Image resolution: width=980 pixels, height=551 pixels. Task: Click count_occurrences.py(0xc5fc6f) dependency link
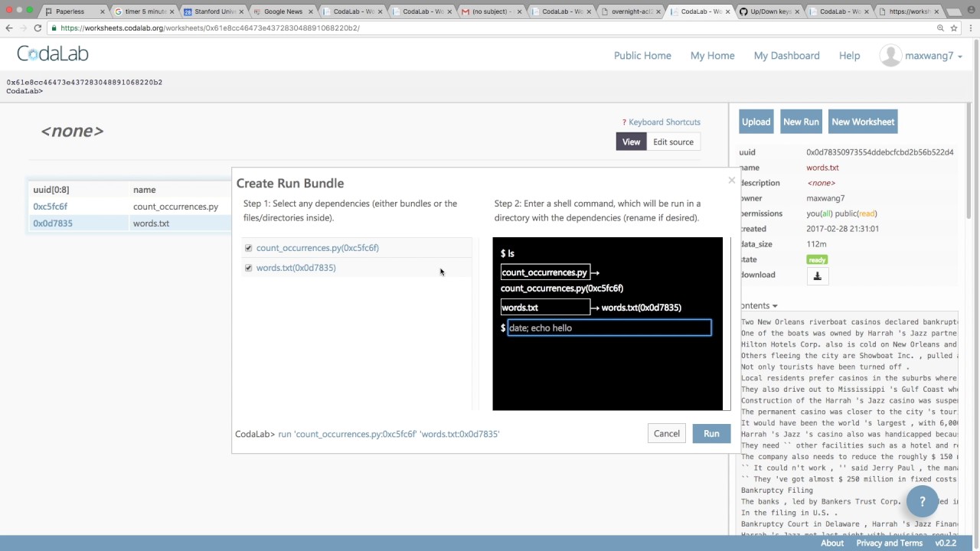click(317, 248)
